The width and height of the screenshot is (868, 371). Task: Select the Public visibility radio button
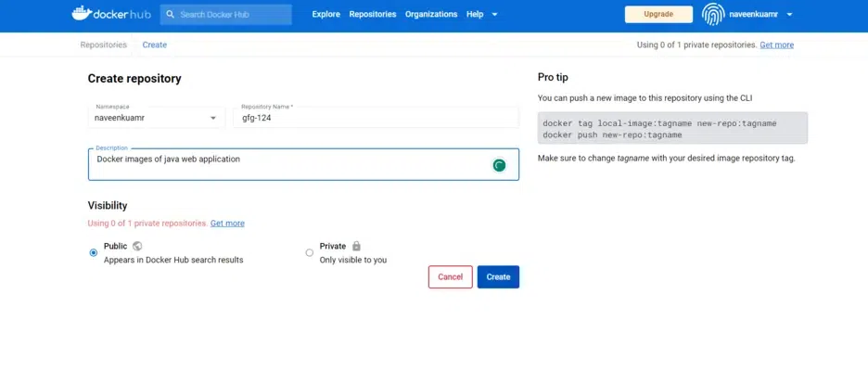[93, 252]
